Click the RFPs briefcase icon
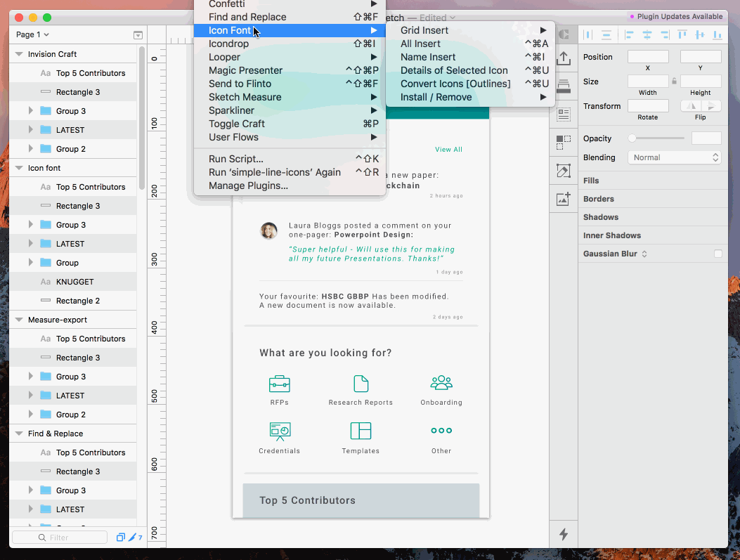Screen dimensions: 740x560 [x=280, y=384]
